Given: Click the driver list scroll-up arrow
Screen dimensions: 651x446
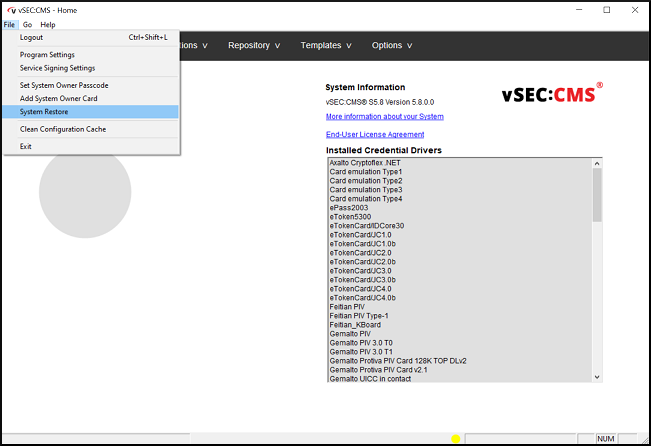Looking at the screenshot, I should (597, 164).
